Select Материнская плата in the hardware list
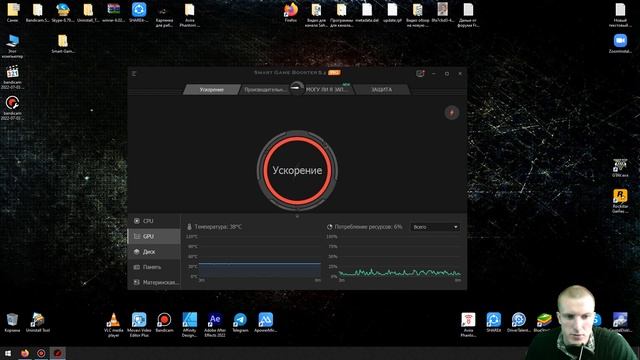This screenshot has width=640, height=360. click(x=154, y=282)
